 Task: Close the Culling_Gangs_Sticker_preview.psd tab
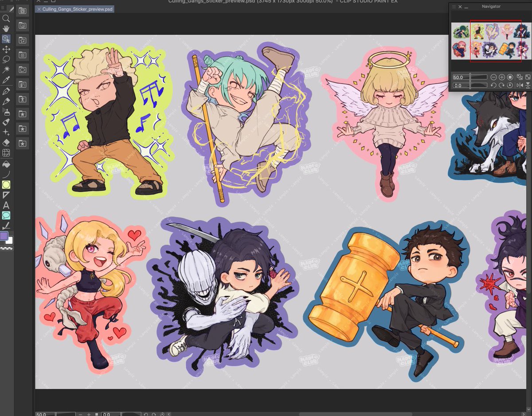39,9
